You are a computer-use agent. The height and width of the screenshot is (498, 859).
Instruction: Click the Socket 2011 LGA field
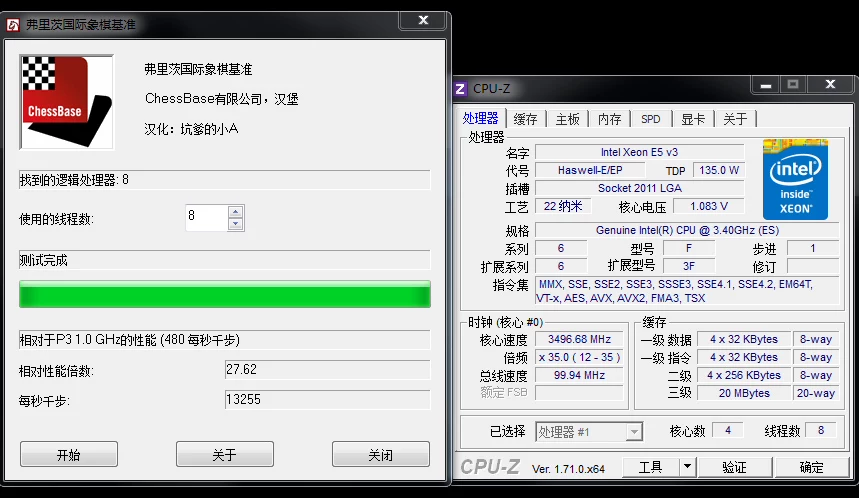pyautogui.click(x=639, y=188)
